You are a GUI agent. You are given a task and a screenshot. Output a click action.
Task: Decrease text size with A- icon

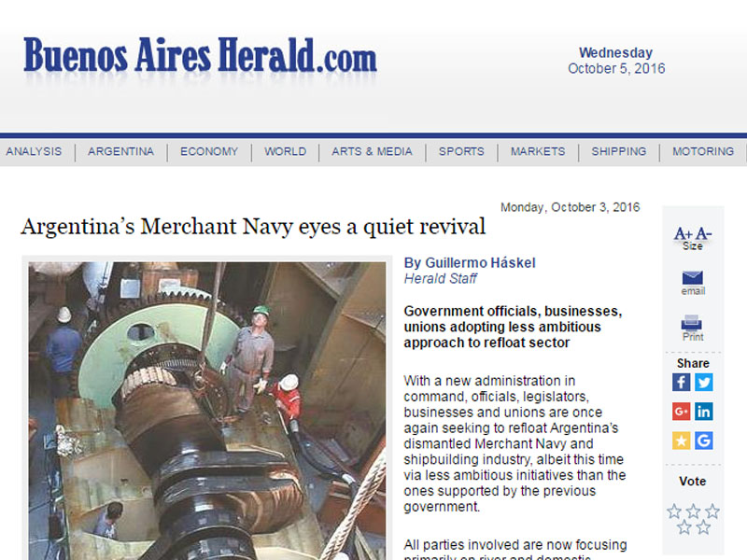[x=703, y=234]
